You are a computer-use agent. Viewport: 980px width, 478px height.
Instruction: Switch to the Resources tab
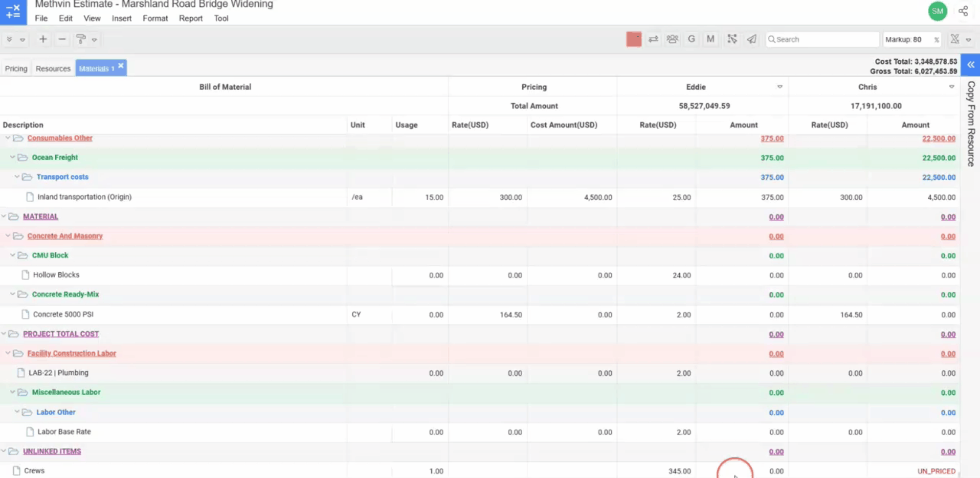coord(53,69)
